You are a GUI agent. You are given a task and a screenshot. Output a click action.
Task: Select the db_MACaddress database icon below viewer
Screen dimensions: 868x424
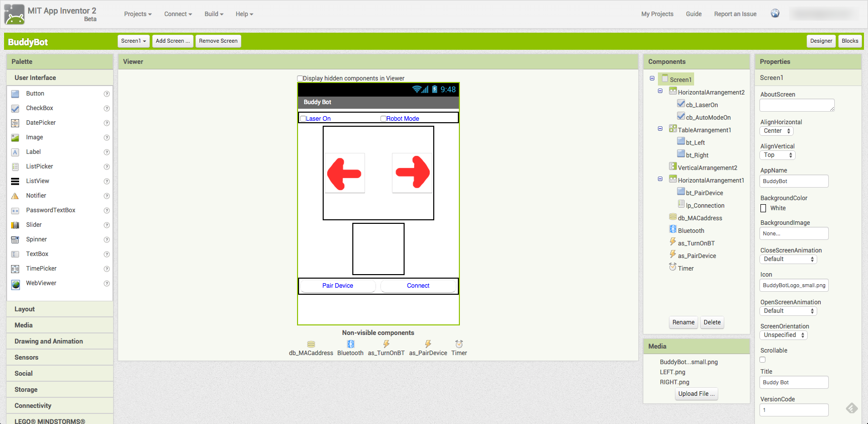coord(311,344)
